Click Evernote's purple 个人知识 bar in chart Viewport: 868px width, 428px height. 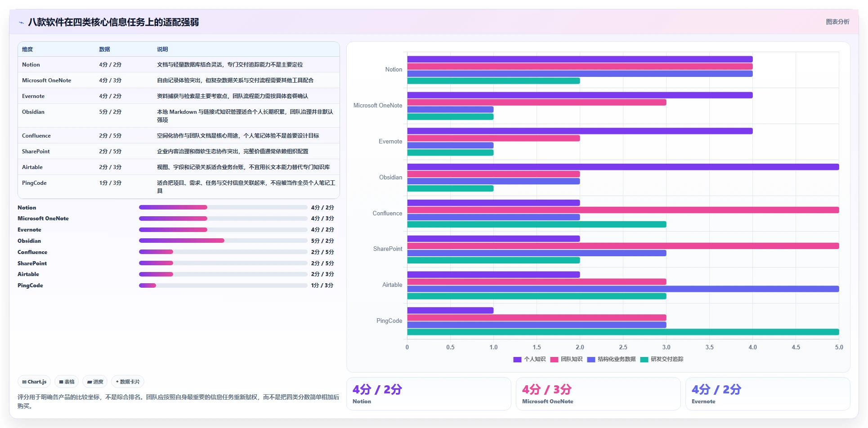point(580,131)
